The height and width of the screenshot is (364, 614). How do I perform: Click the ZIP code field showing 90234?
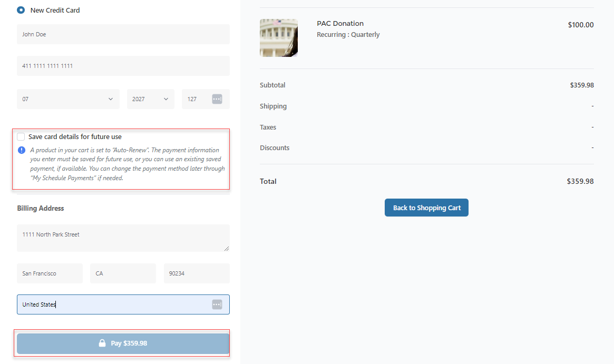(x=196, y=273)
